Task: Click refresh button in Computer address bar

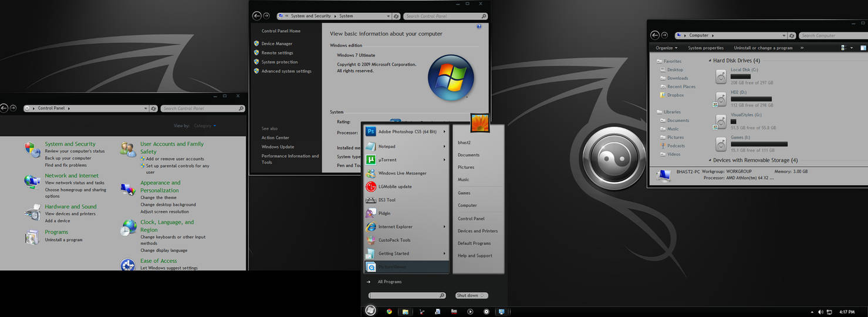Action: click(x=793, y=36)
